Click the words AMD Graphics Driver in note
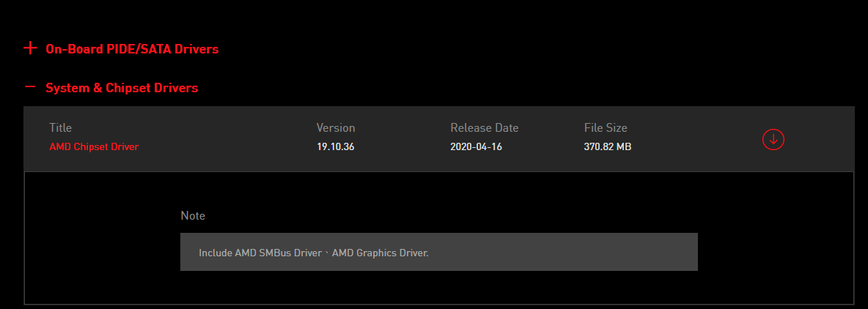 point(380,253)
